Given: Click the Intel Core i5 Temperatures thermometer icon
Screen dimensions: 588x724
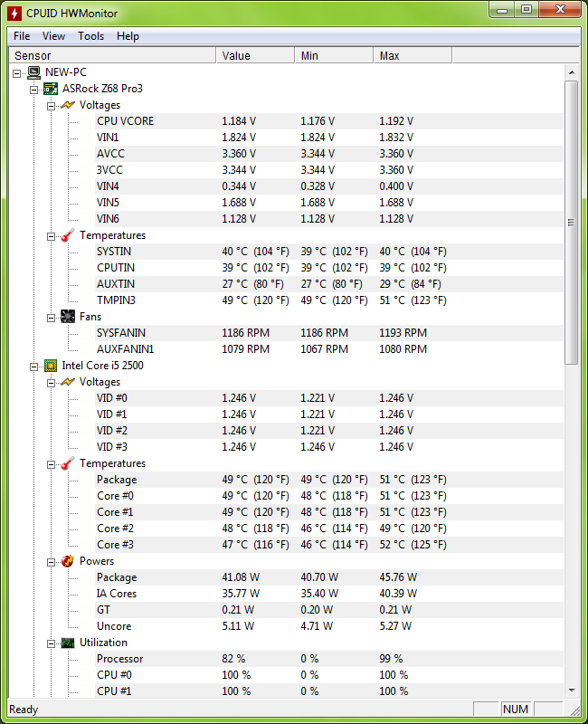Looking at the screenshot, I should pyautogui.click(x=68, y=463).
